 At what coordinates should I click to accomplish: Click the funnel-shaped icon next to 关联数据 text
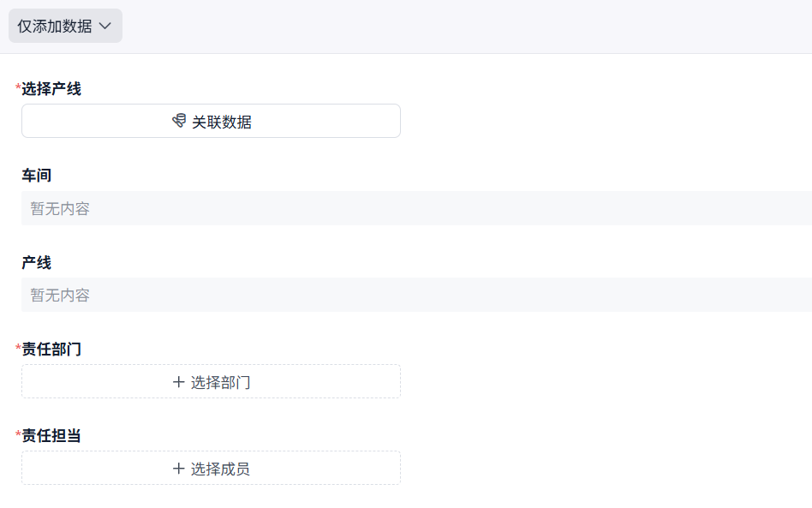177,120
